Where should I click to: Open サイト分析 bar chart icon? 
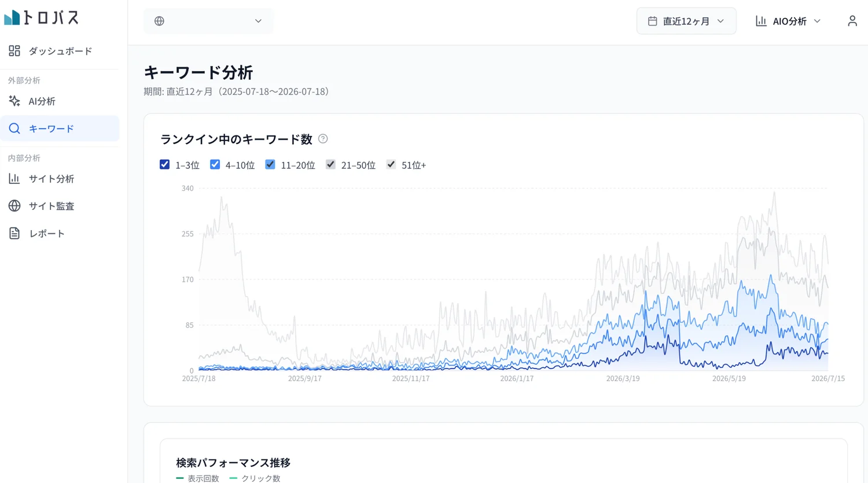14,179
